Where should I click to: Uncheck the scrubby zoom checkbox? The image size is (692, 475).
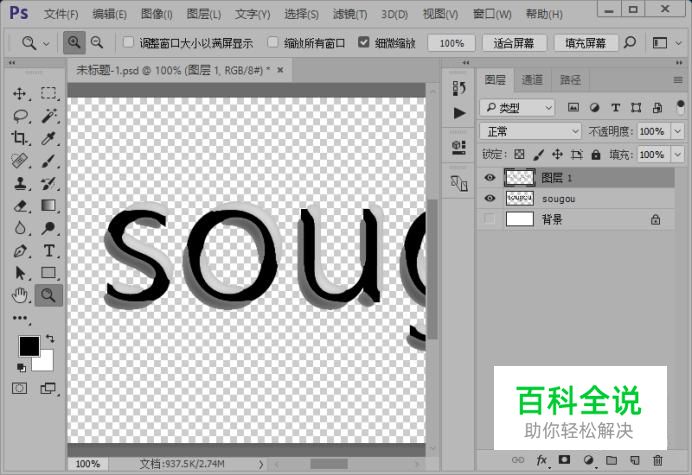click(364, 42)
